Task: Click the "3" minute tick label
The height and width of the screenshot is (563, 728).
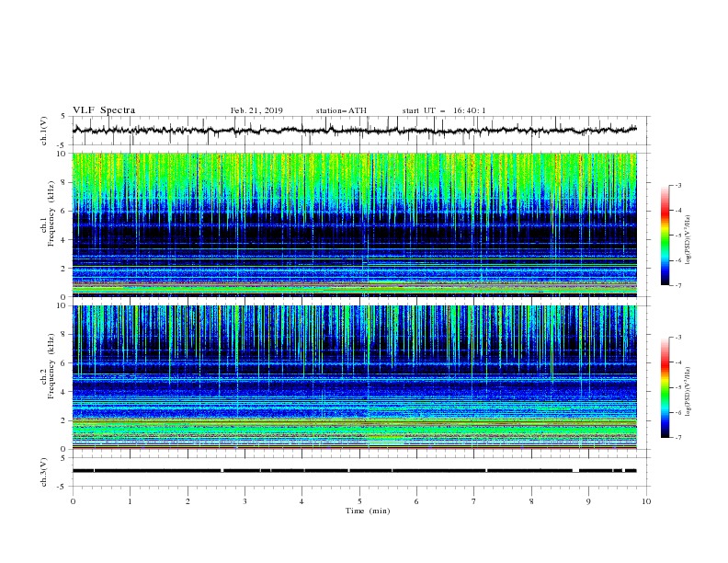Action: pos(245,501)
